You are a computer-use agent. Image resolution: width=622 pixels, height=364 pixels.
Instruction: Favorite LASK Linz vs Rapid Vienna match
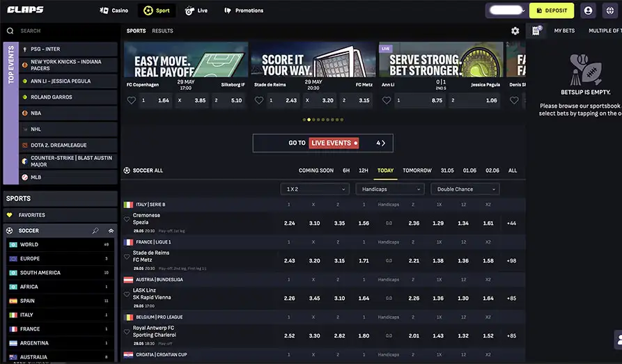pos(127,294)
